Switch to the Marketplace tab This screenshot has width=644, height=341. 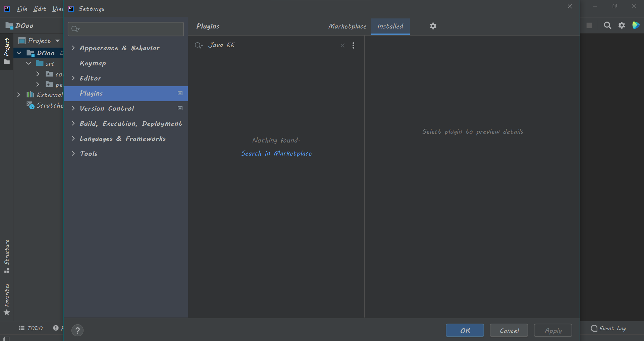(x=347, y=26)
